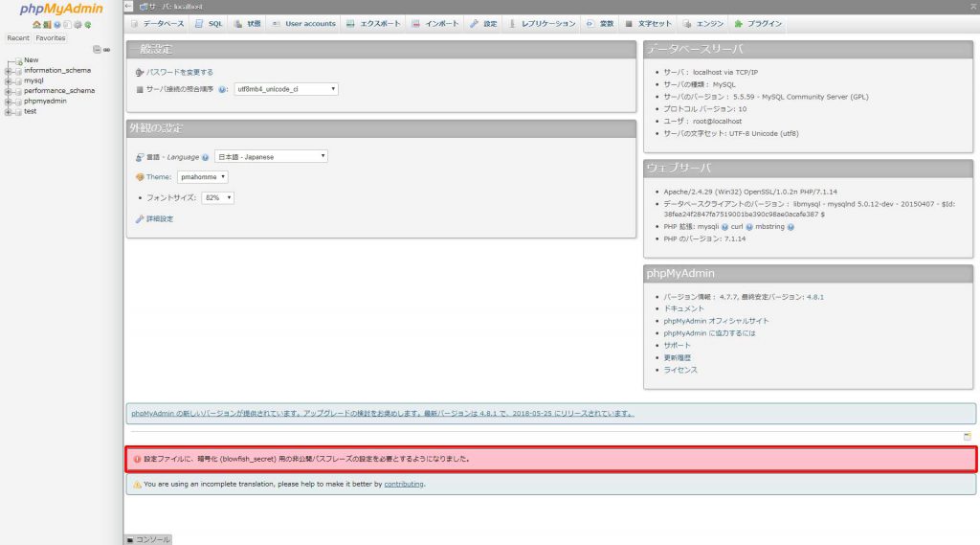Click the contributing translation link
This screenshot has height=545, width=980.
pyautogui.click(x=404, y=485)
